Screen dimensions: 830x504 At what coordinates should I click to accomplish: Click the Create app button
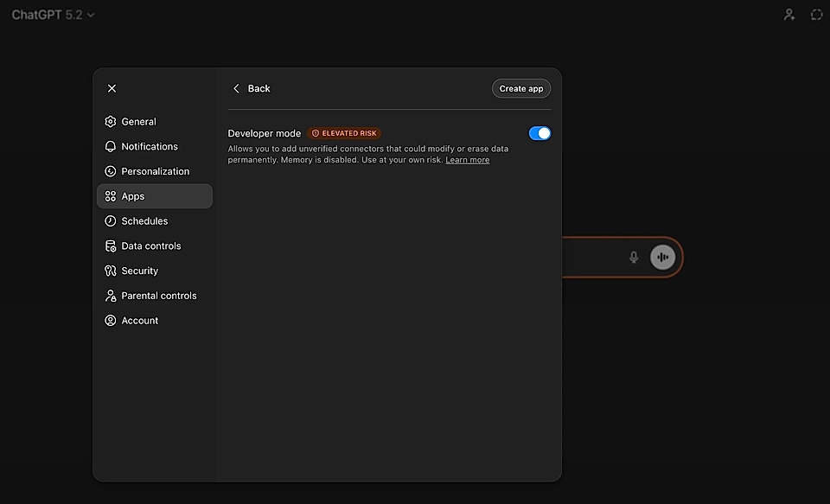[520, 88]
